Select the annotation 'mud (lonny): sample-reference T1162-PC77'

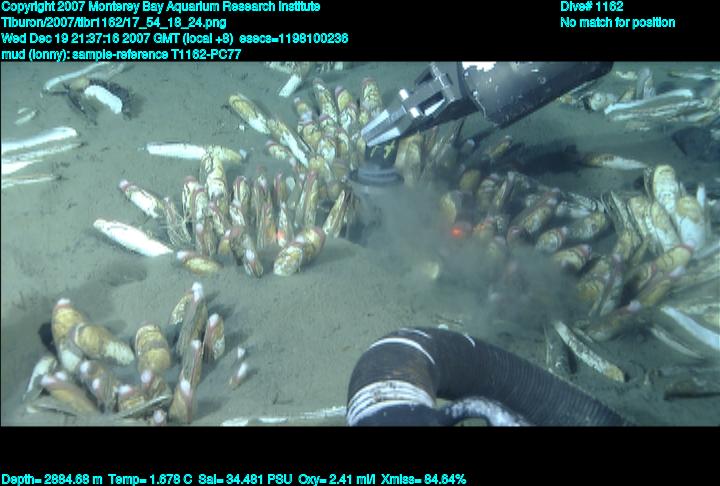[x=121, y=54]
